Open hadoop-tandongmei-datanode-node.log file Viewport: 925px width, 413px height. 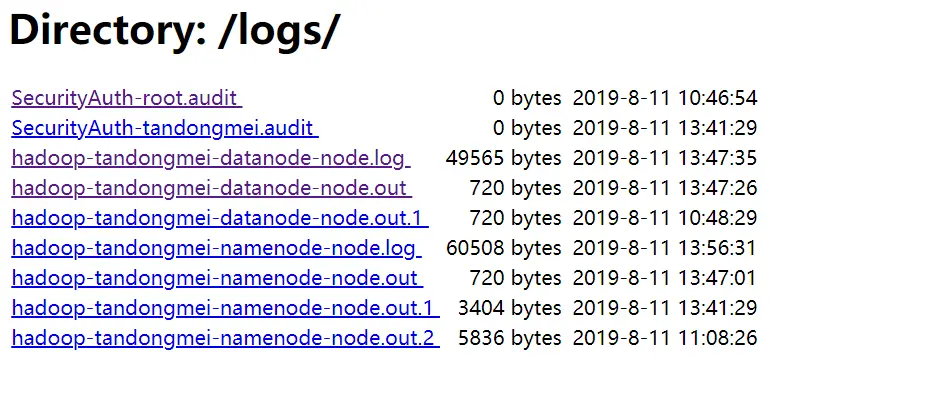click(210, 158)
